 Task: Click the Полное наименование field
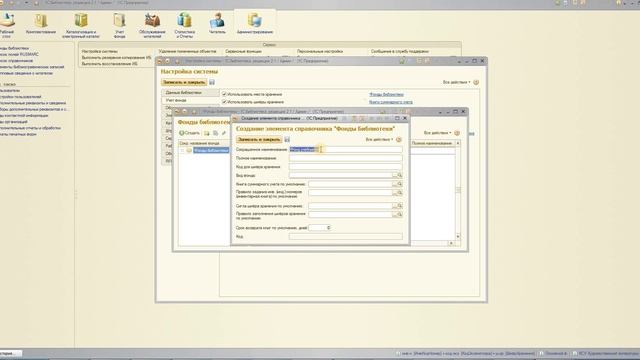pos(345,158)
